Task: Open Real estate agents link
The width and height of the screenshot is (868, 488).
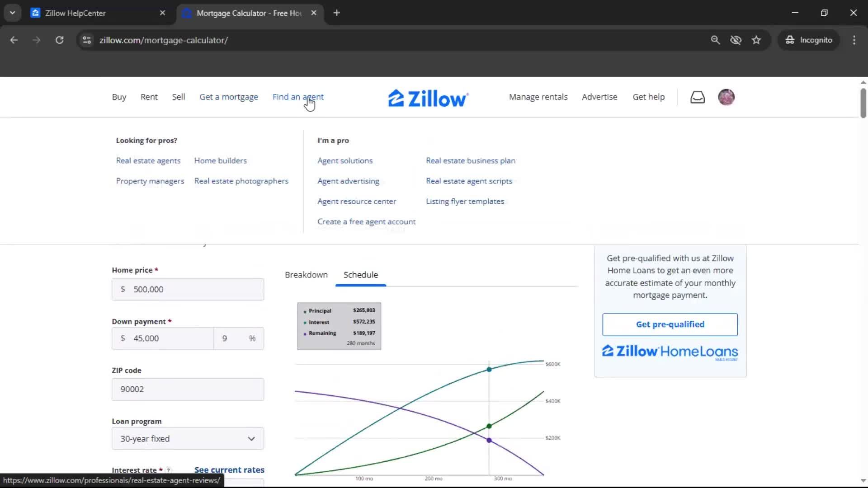Action: tap(148, 161)
